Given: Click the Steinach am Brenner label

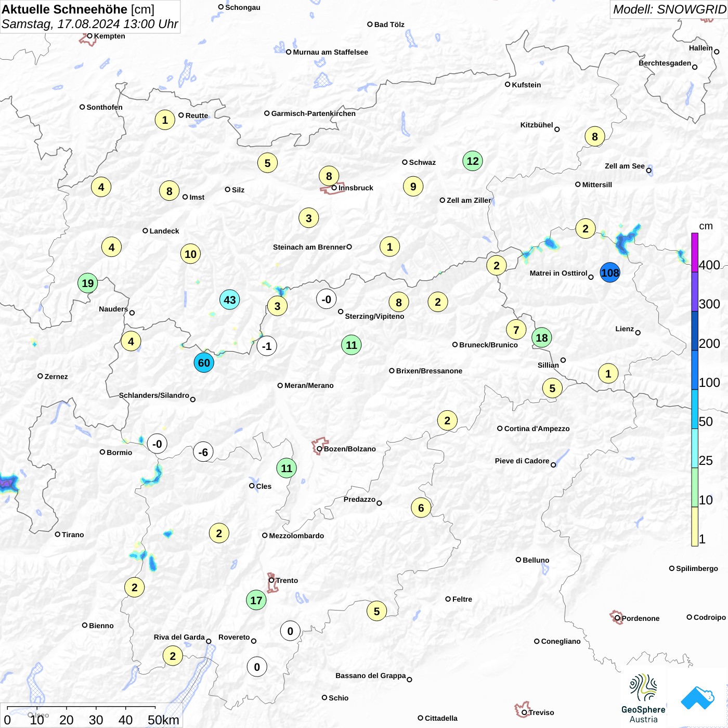Looking at the screenshot, I should tap(309, 247).
